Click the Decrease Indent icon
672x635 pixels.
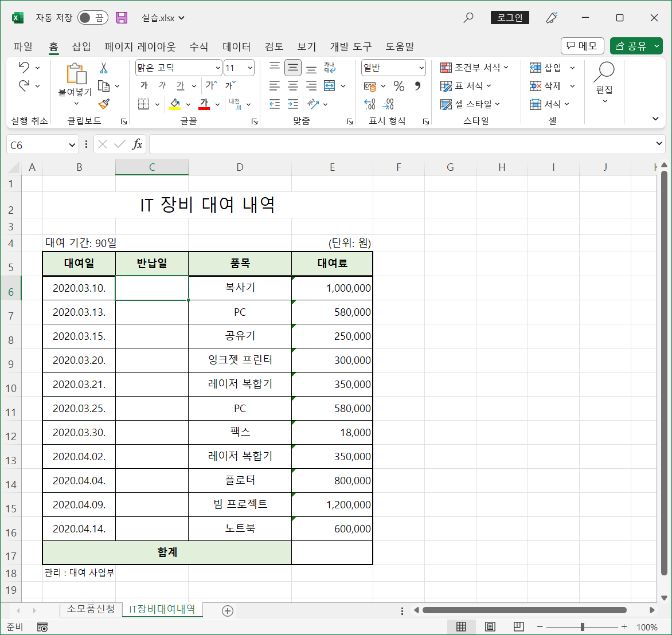275,104
